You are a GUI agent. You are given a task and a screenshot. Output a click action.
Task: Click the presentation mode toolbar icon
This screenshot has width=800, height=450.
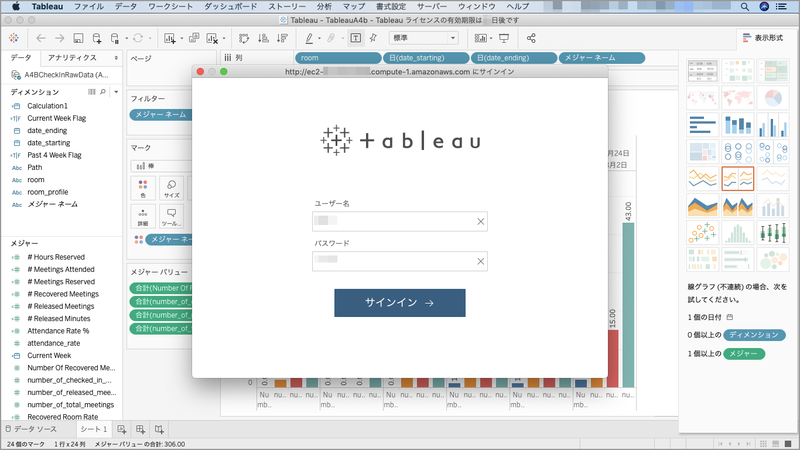(x=504, y=38)
